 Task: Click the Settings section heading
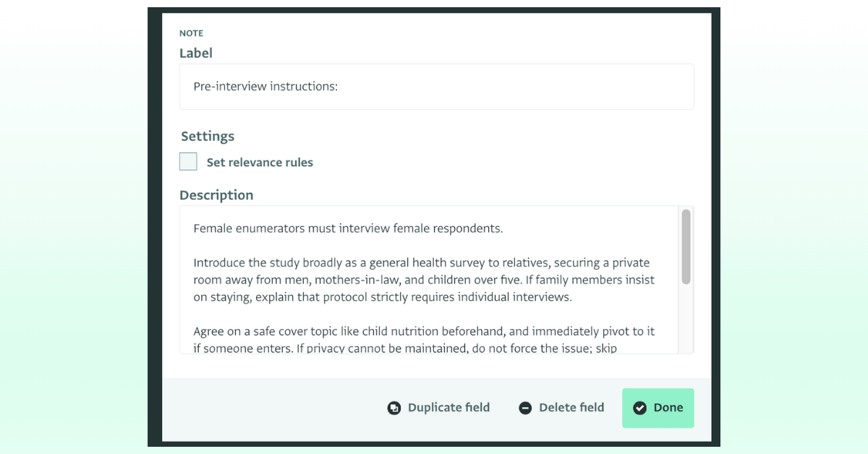click(208, 136)
